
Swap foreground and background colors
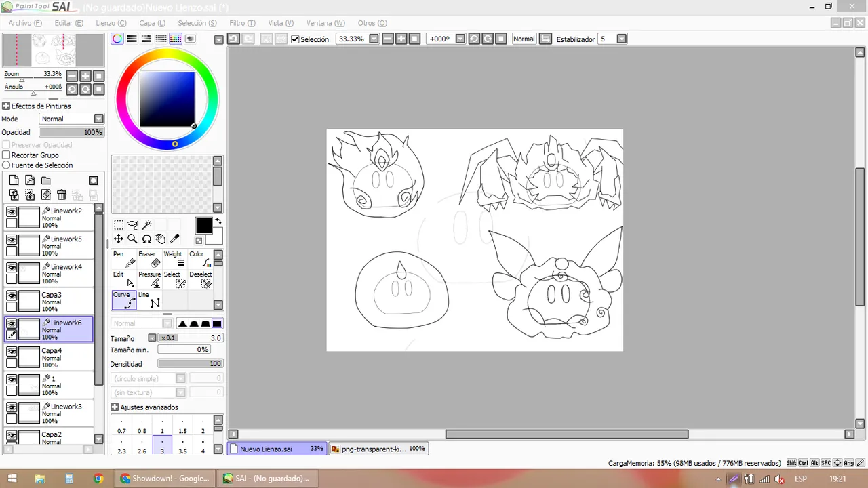218,222
